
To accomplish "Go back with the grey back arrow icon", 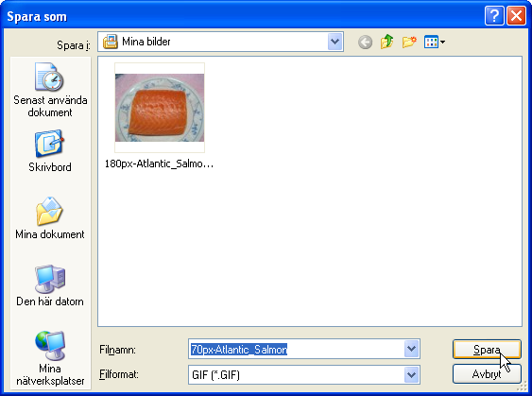I will click(x=365, y=43).
